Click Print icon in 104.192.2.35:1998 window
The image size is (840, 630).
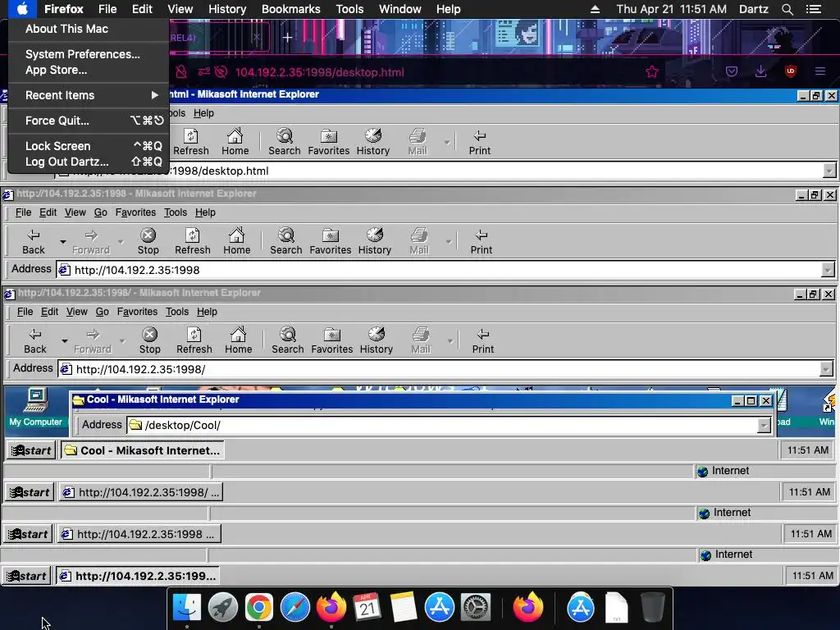[481, 242]
